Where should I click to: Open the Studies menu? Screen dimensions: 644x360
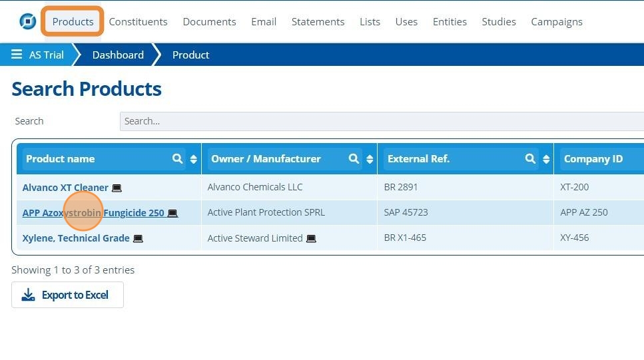499,21
